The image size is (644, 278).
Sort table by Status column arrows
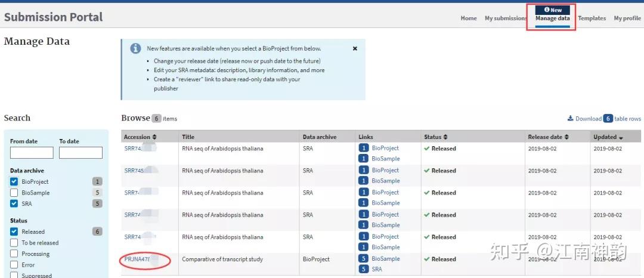tap(445, 137)
